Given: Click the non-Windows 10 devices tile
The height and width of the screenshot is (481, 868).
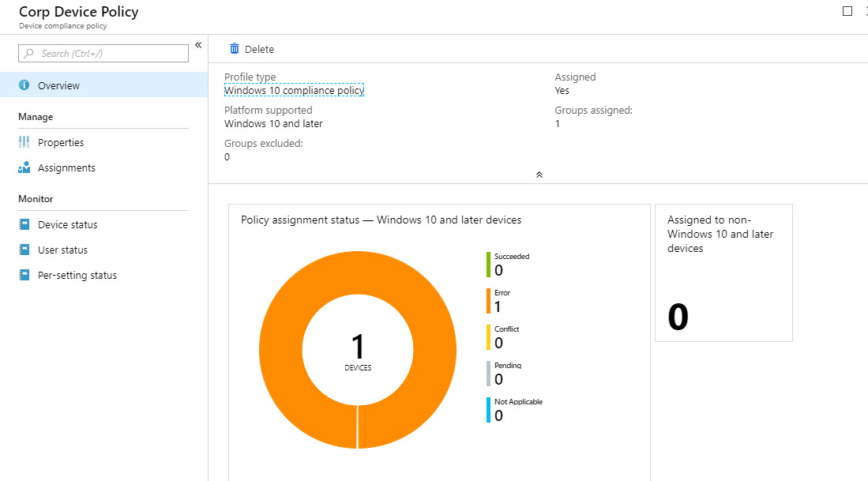Looking at the screenshot, I should click(723, 272).
